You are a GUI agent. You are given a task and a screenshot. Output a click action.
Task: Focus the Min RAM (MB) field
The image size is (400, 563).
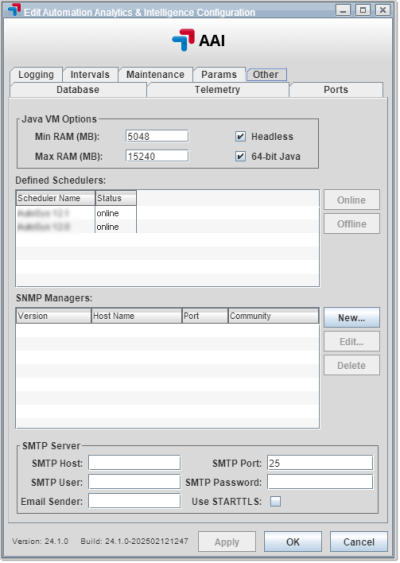click(x=157, y=136)
